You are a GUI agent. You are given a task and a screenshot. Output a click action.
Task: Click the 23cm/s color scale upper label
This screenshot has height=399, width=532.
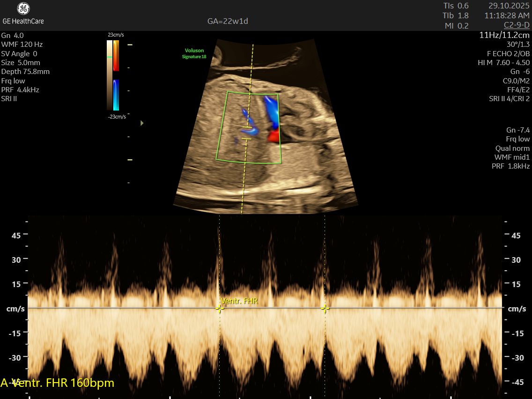point(115,35)
